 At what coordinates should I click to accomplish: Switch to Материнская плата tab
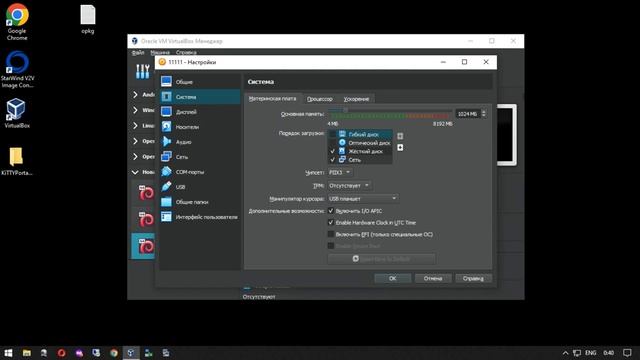click(x=273, y=99)
